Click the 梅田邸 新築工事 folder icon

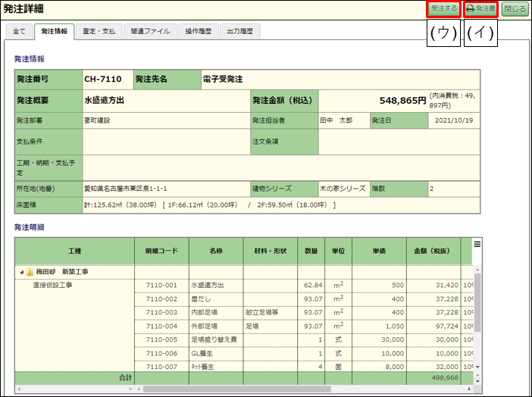pos(30,272)
